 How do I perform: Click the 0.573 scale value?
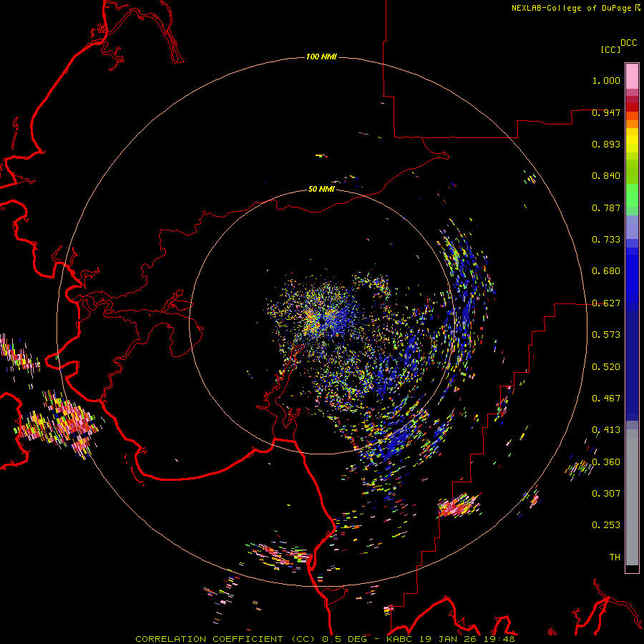pos(606,335)
